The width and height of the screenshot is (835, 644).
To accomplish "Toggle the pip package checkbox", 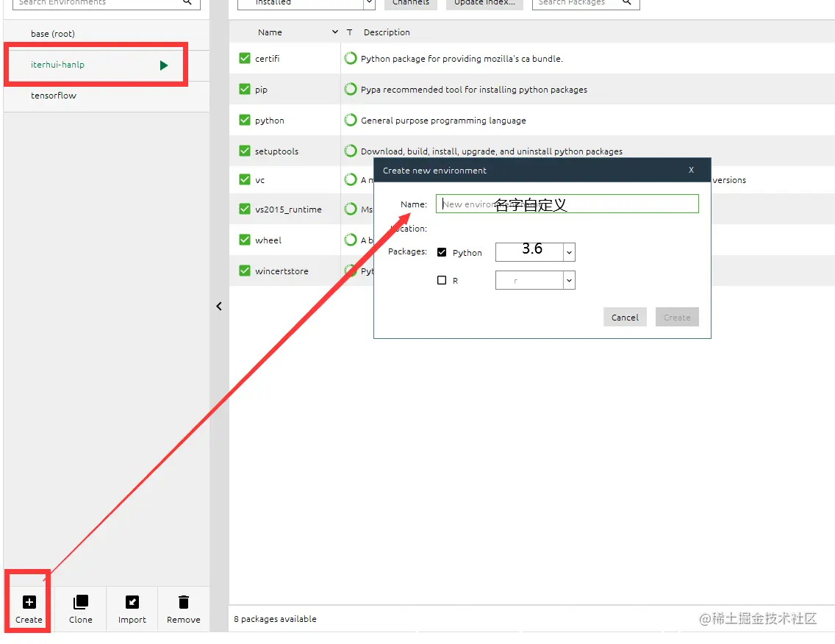I will coord(245,89).
